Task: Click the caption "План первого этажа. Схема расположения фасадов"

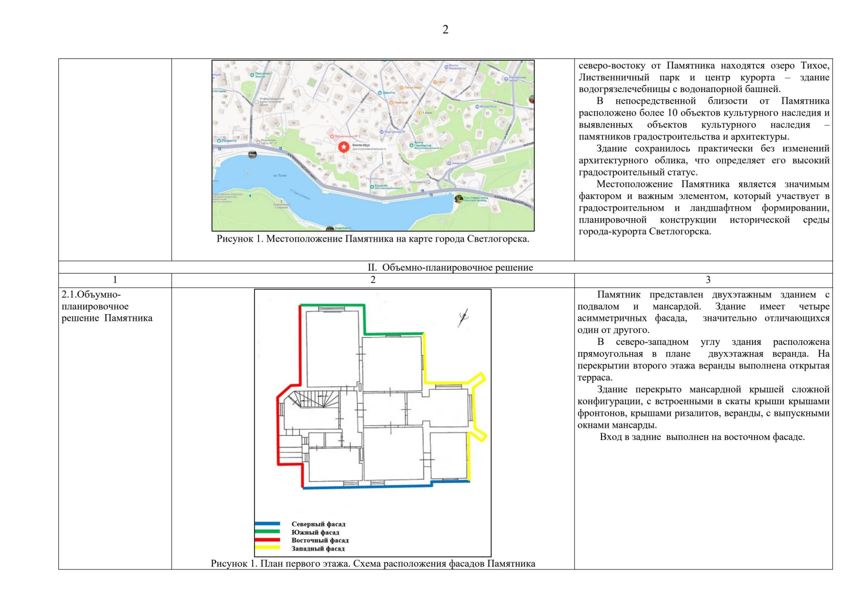Action: pyautogui.click(x=372, y=563)
